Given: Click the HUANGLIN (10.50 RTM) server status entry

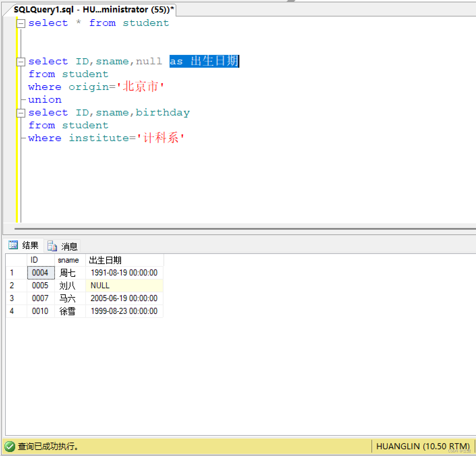Looking at the screenshot, I should pos(423,446).
